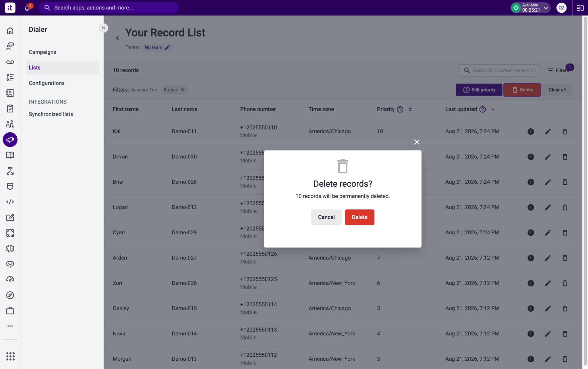Click the Edit priority button

click(479, 90)
